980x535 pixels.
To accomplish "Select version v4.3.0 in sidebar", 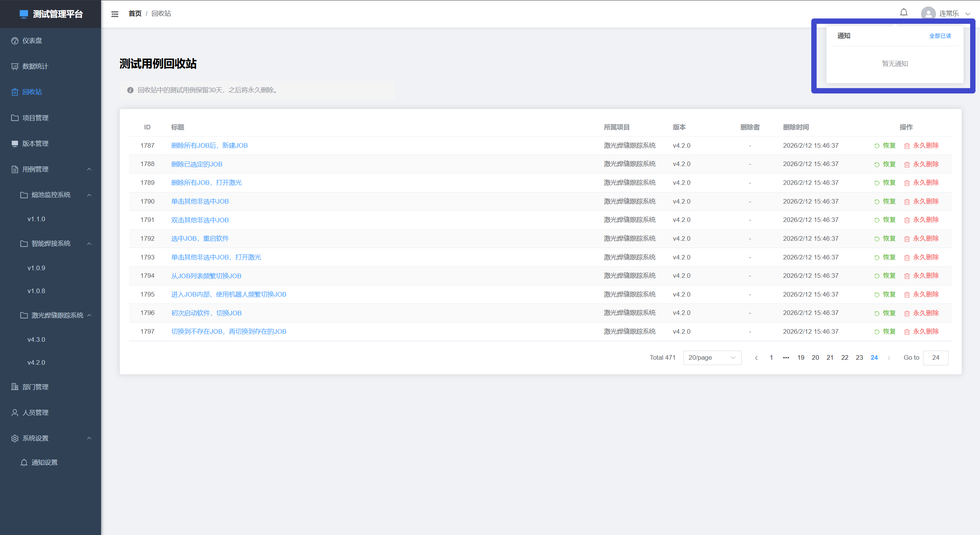I will coord(36,339).
